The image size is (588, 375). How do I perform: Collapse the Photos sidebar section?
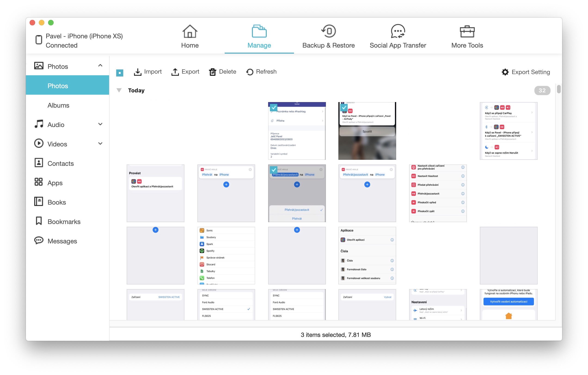(x=100, y=66)
